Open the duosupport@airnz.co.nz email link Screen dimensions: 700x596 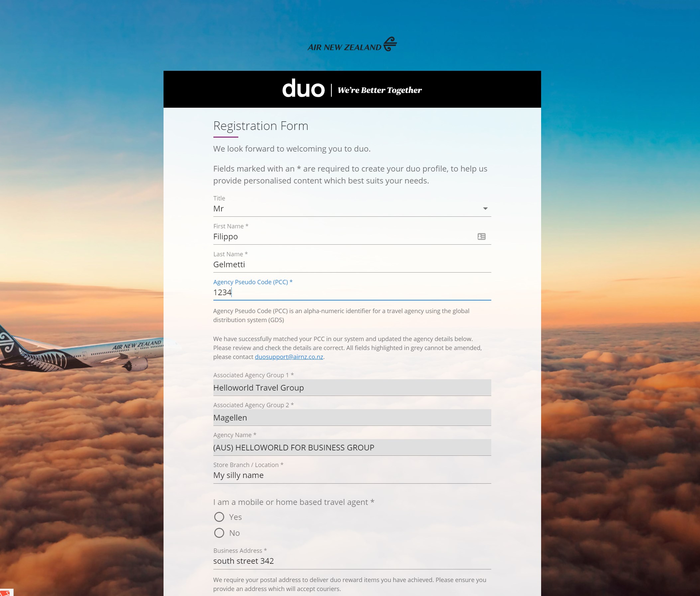288,356
